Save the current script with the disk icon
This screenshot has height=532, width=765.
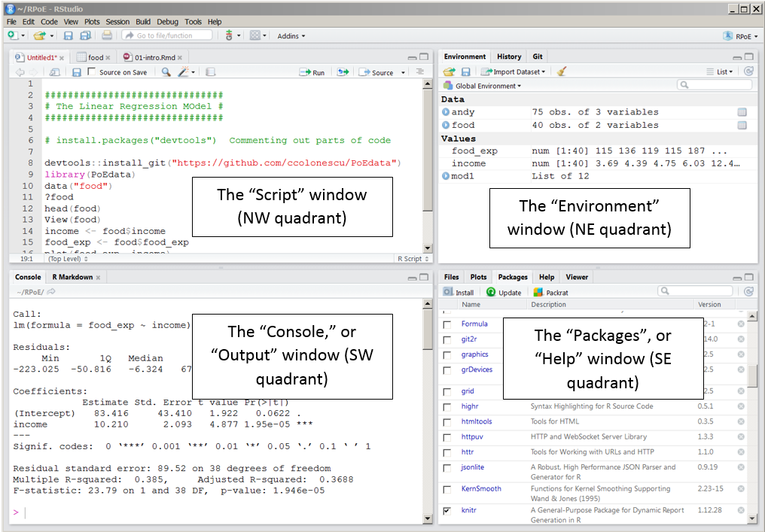tap(78, 71)
